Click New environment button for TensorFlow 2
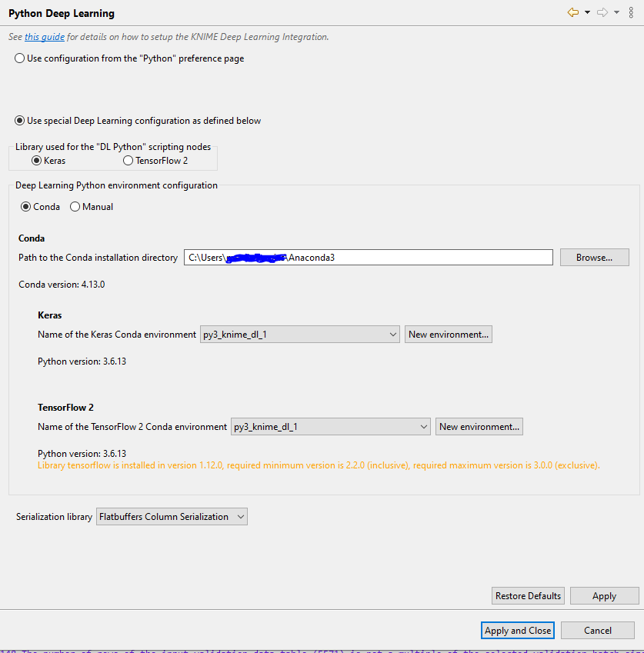The width and height of the screenshot is (644, 653). pyautogui.click(x=479, y=427)
